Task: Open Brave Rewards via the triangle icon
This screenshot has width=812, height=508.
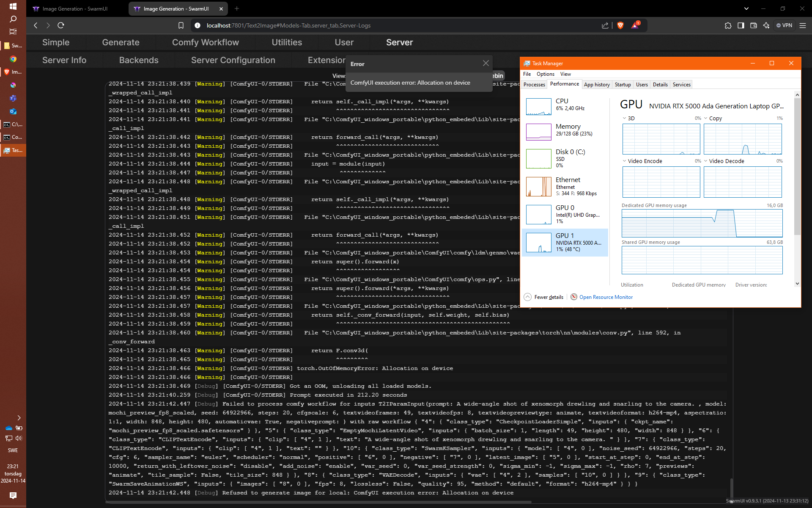Action: pyautogui.click(x=634, y=25)
